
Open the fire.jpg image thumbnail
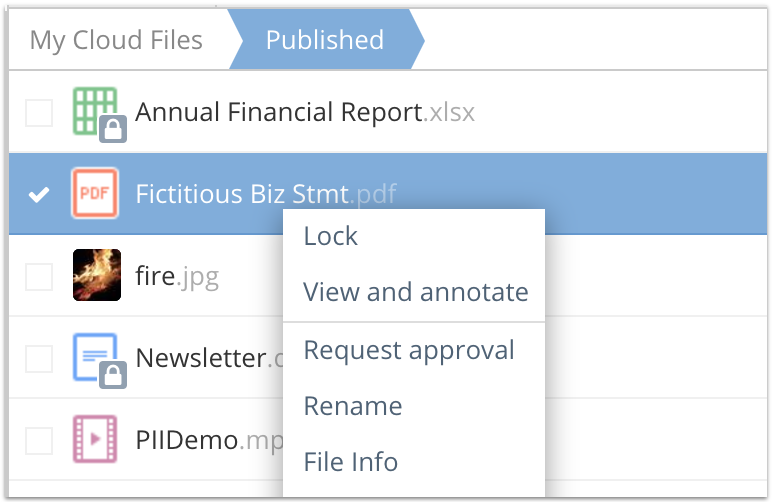97,275
